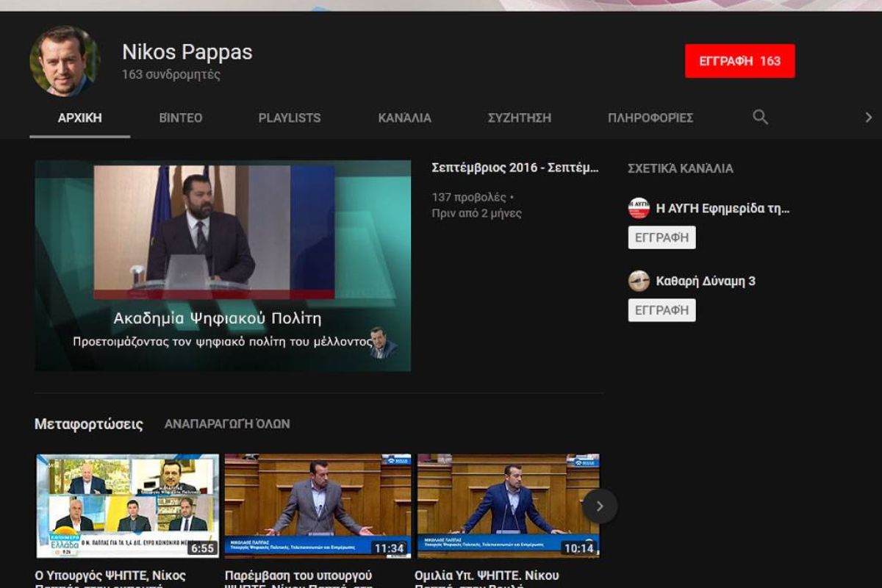Image resolution: width=882 pixels, height=588 pixels.
Task: Open the 11:34 parliament speech thumbnail
Action: click(x=318, y=506)
